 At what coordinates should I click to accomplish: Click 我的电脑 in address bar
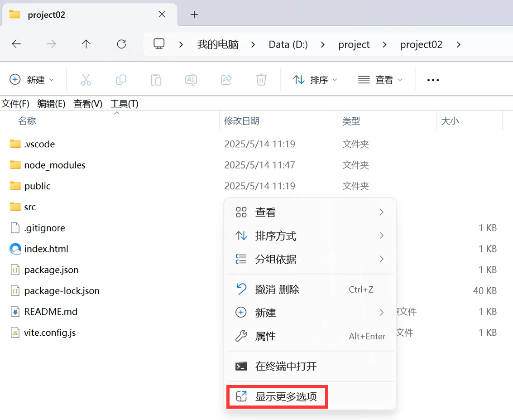[x=218, y=44]
